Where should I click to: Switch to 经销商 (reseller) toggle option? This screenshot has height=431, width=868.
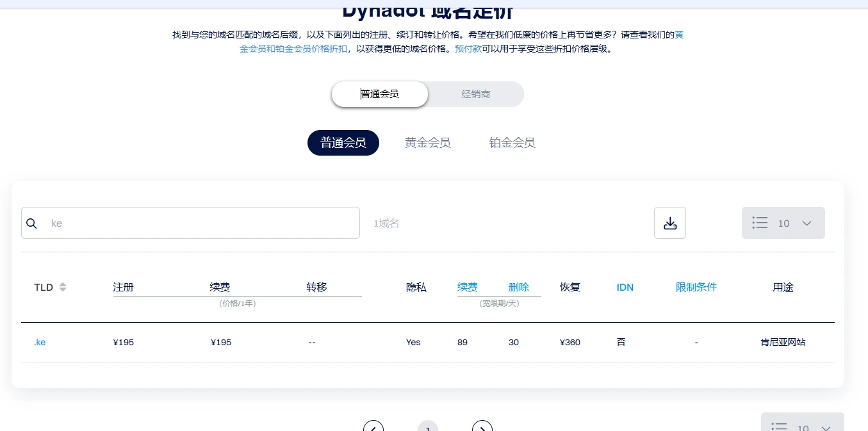(475, 94)
